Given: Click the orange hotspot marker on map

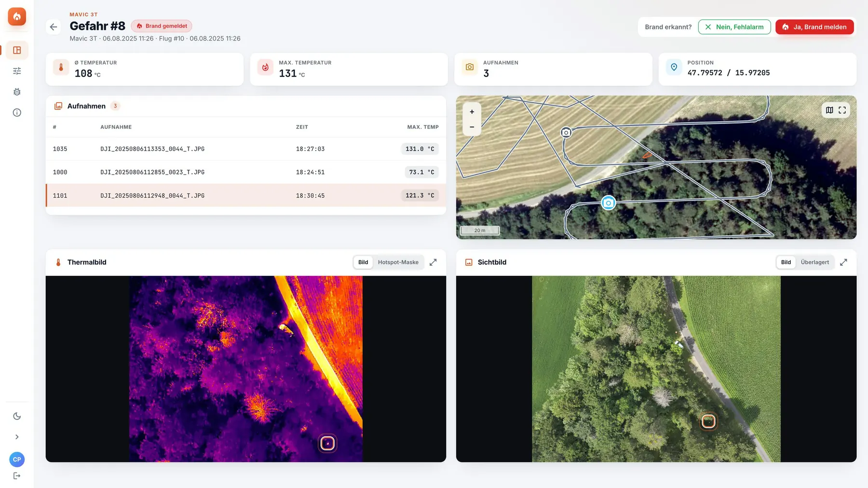Looking at the screenshot, I should 647,155.
